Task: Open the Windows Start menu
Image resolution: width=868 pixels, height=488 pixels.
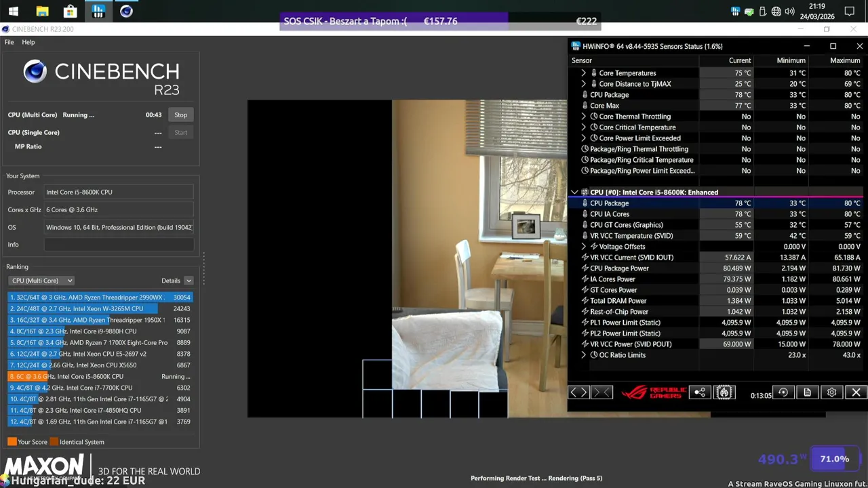Action: coord(14,12)
